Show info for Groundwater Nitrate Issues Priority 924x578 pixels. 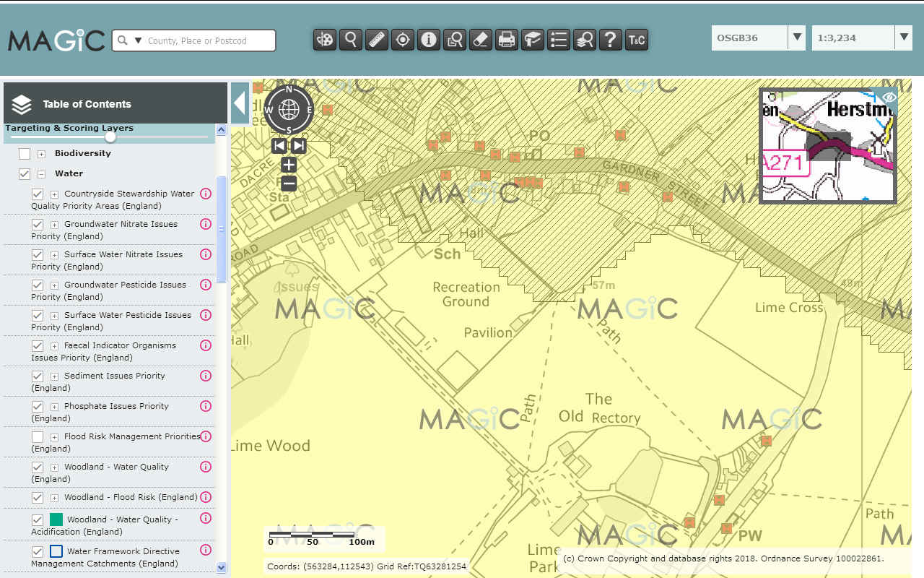[x=205, y=224]
